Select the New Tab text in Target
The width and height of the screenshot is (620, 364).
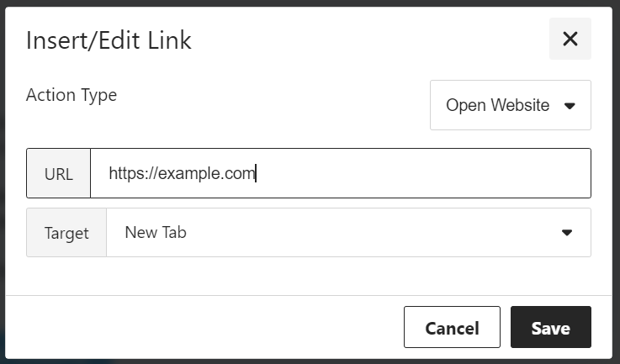point(156,233)
